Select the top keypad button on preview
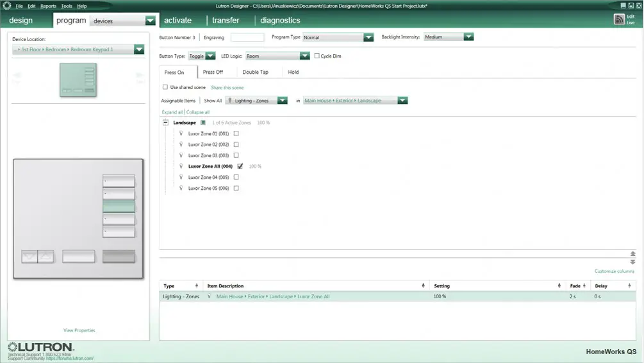Screen dimensions: 644x363 click(119, 181)
